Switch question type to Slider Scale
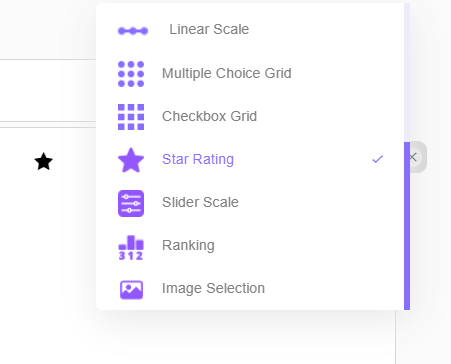Screen dimensions: 451x364 tap(250, 202)
